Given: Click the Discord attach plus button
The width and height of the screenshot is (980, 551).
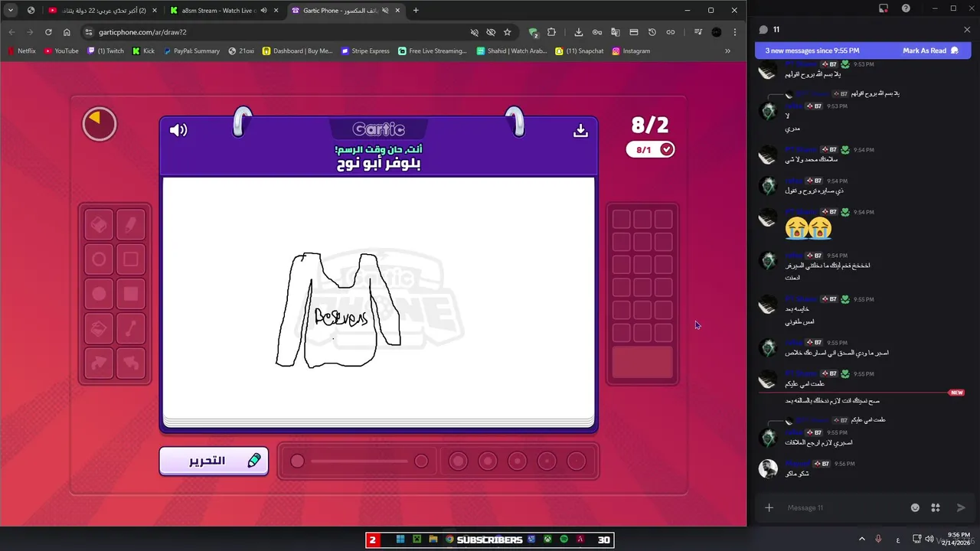Looking at the screenshot, I should pyautogui.click(x=769, y=507).
